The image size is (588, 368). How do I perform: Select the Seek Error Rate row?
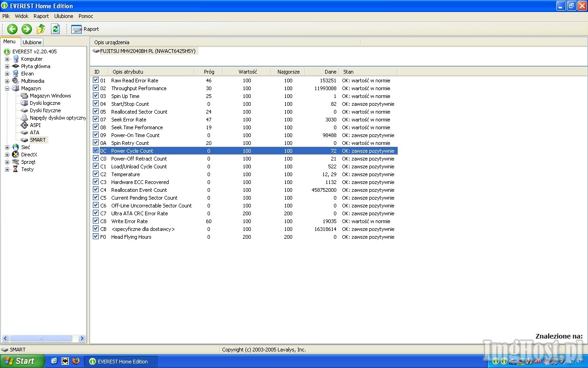(244, 120)
